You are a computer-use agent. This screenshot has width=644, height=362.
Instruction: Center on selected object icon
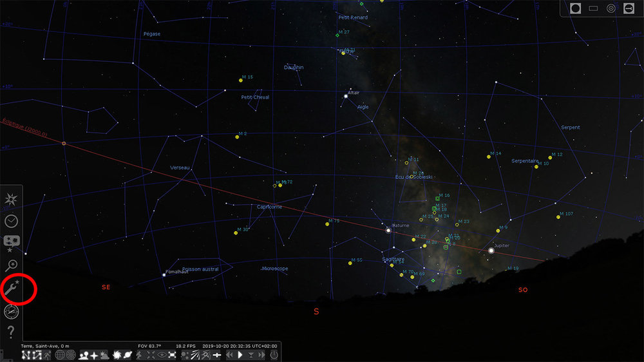click(150, 355)
